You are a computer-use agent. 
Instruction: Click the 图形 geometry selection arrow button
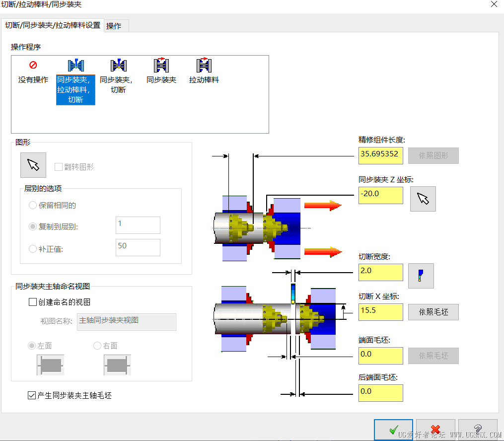coord(33,165)
